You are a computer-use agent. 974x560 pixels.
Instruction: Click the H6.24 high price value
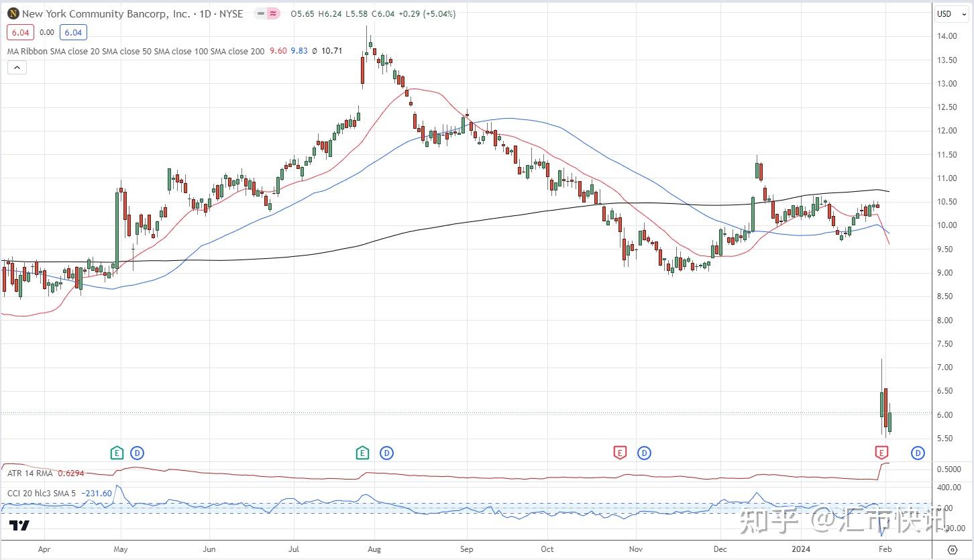[x=330, y=13]
